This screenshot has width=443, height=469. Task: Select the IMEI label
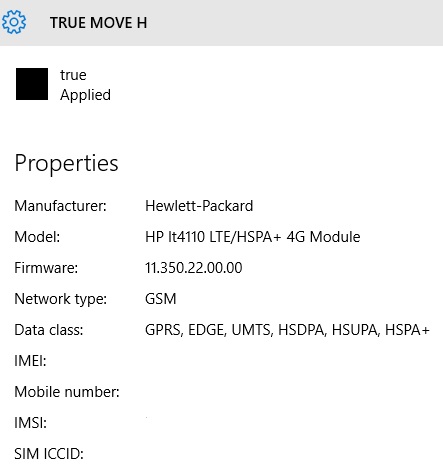point(30,361)
